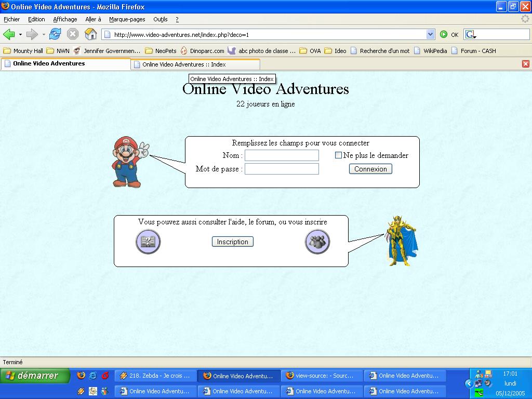This screenshot has height=399, width=532.
Task: Open the Ideo bookmark folder
Action: click(x=336, y=51)
